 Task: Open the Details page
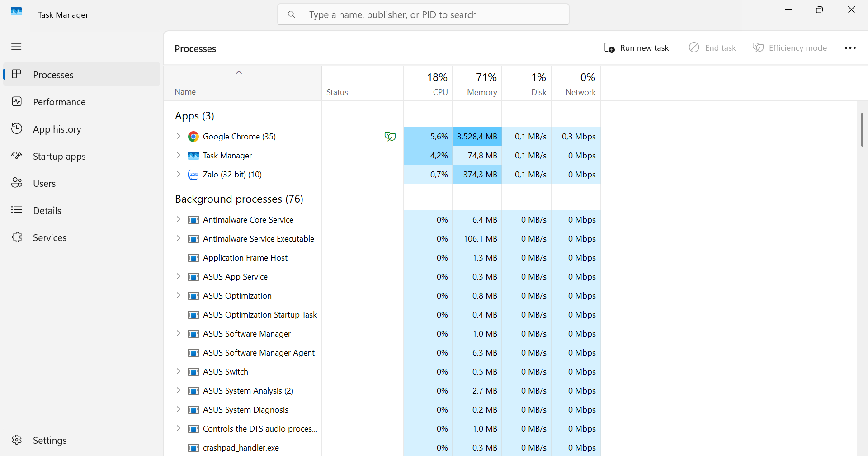click(82, 210)
